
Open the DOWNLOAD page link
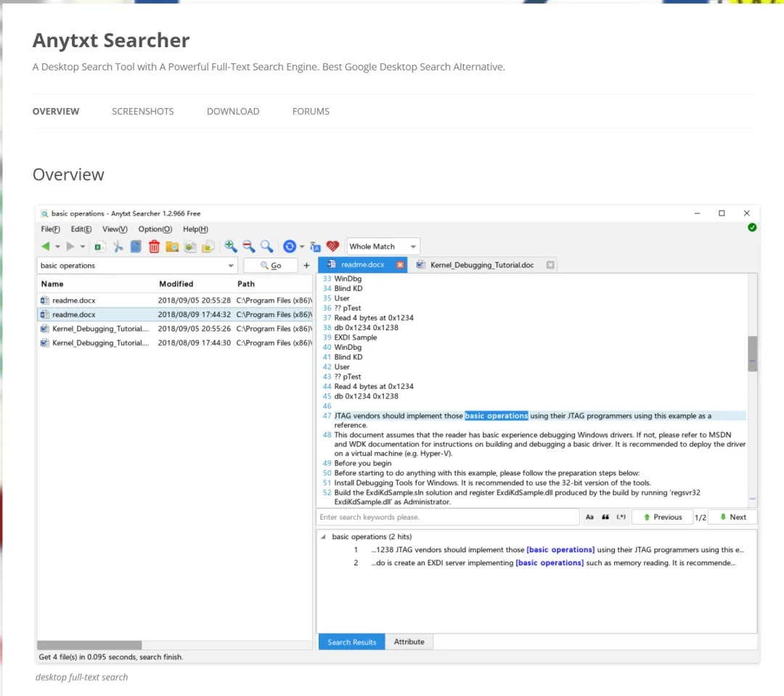tap(233, 112)
